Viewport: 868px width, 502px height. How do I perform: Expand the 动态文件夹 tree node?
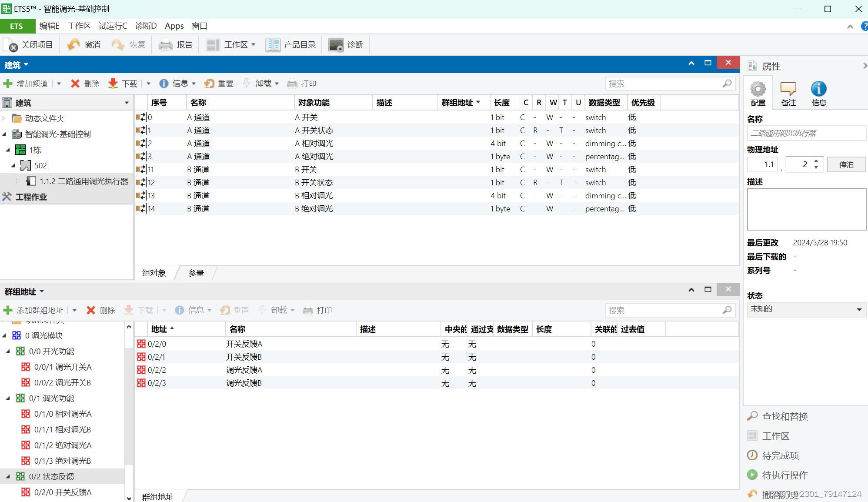4,118
